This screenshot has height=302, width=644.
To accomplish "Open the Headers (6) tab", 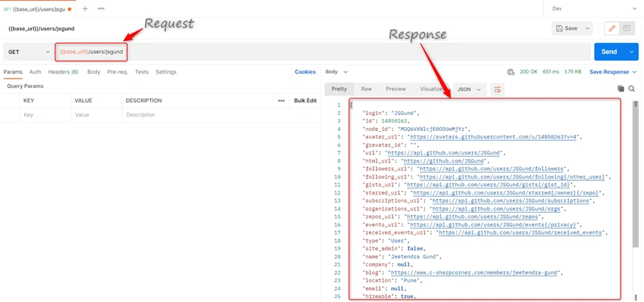I will (63, 72).
